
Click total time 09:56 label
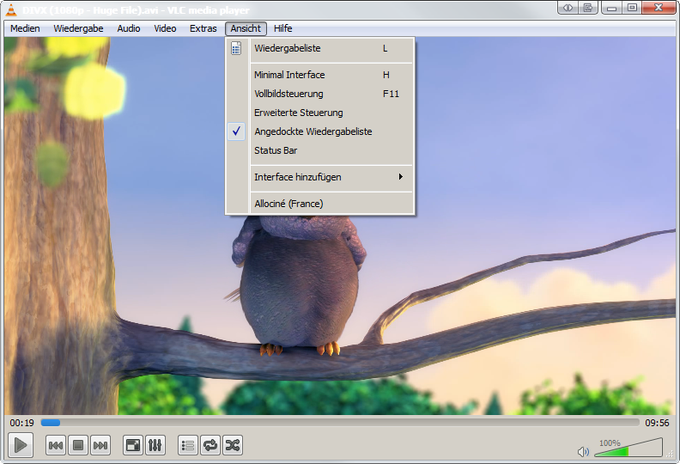657,422
